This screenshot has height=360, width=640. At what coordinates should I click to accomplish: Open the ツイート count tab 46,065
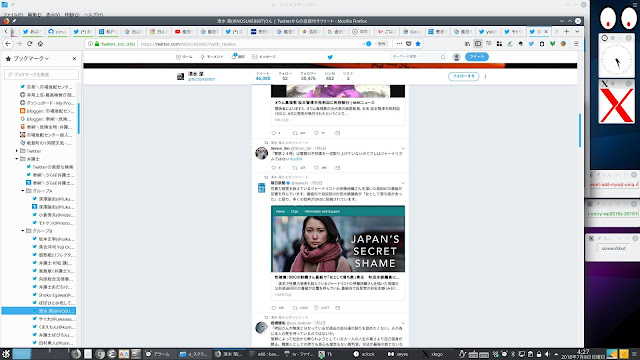coord(263,76)
